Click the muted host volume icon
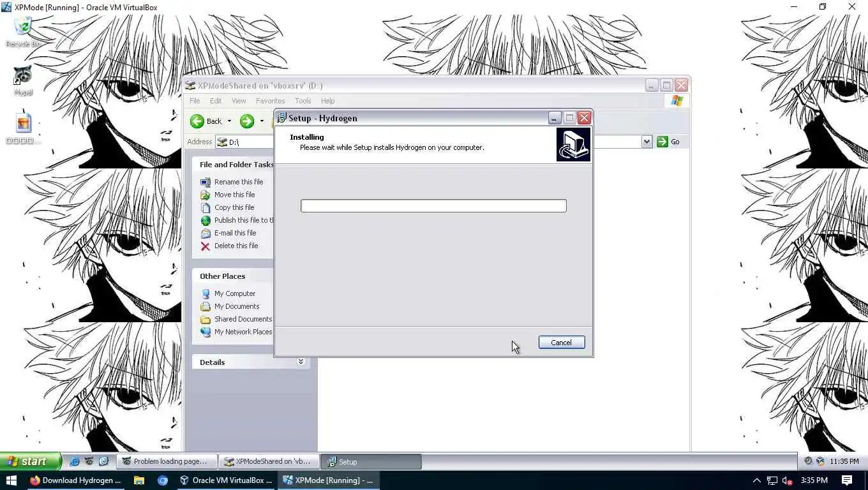 click(788, 480)
